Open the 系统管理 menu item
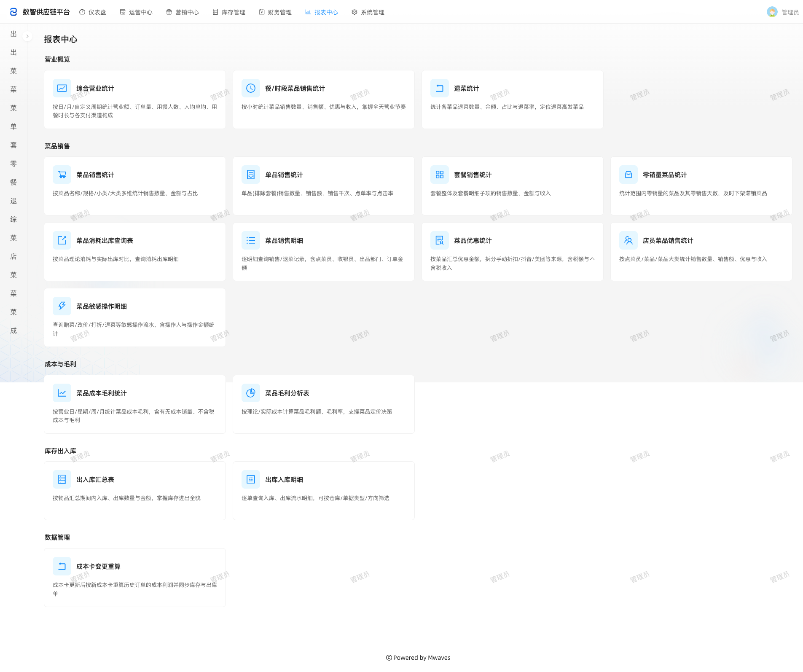This screenshot has height=672, width=803. coord(368,12)
